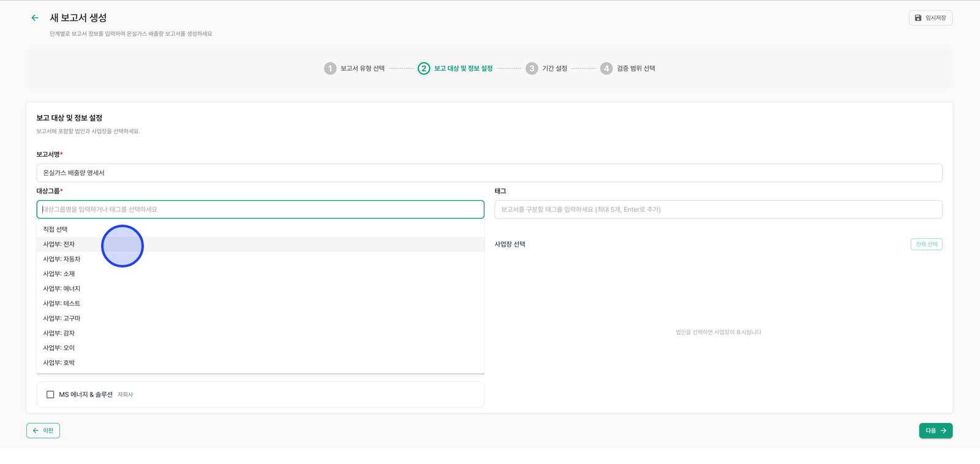Check the MS 에너지 & 솔루션 checkbox
Image resolution: width=980 pixels, height=464 pixels.
(x=50, y=395)
